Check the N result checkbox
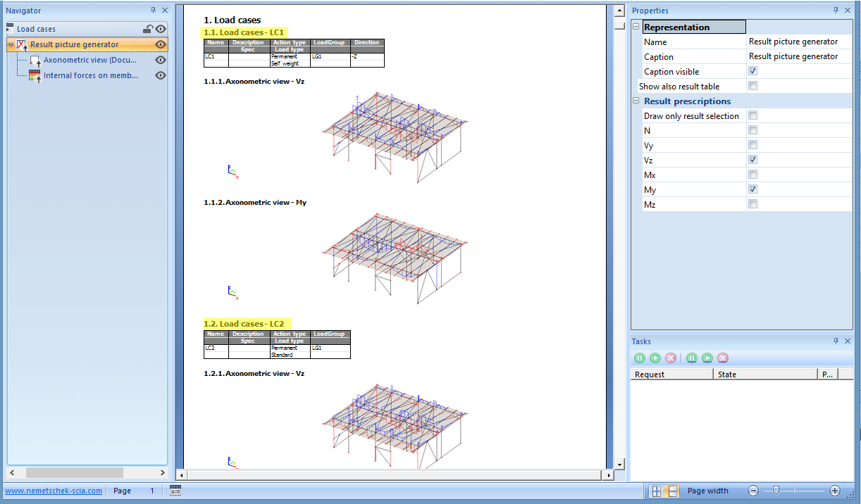This screenshot has height=504, width=861. click(x=753, y=130)
